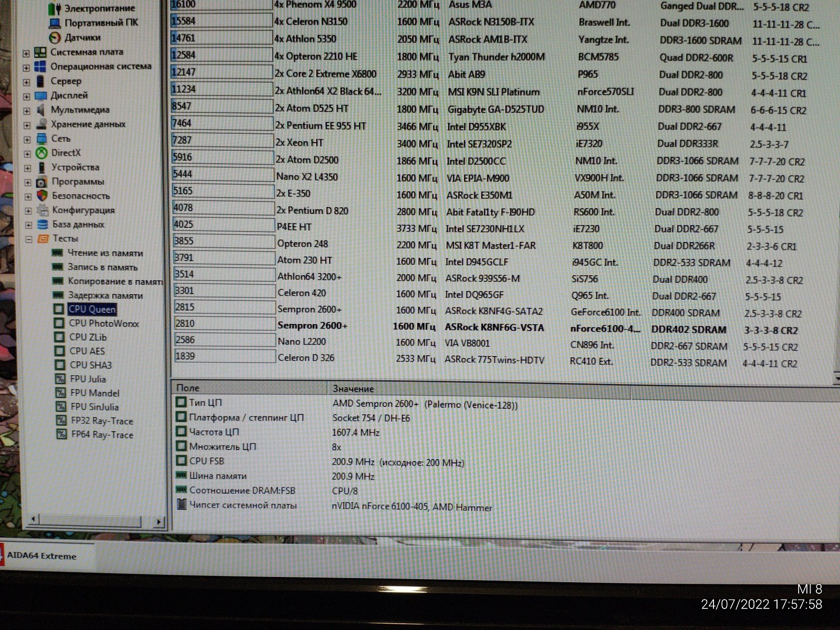Expand the Мультимедиа tree node

pos(27,111)
